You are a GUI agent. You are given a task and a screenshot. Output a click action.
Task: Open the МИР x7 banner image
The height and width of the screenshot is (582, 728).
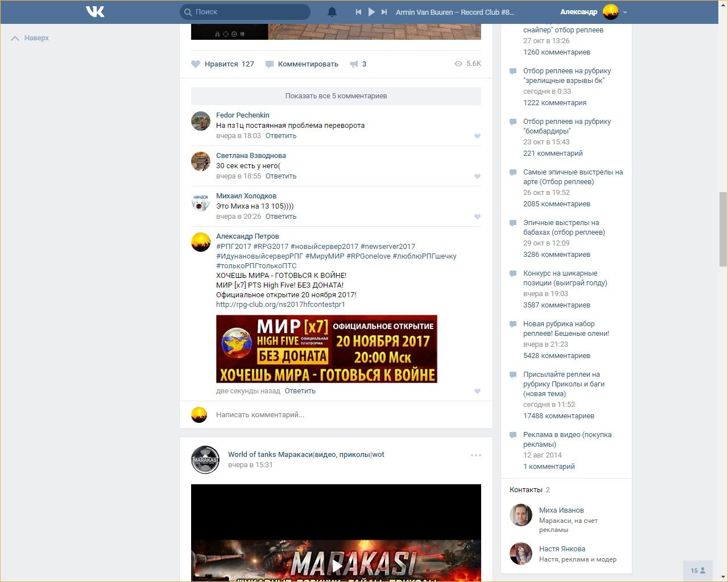pos(326,349)
